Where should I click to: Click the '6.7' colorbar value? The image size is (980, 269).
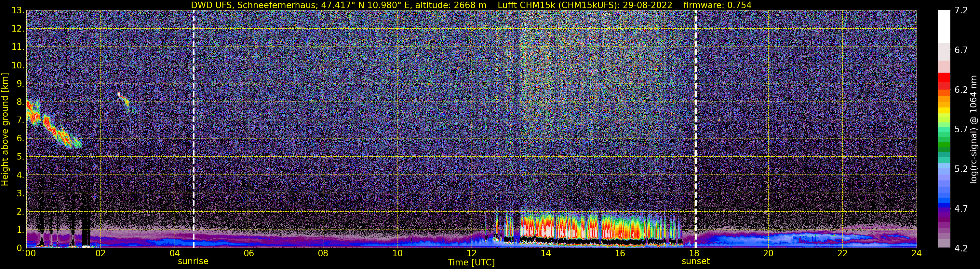(961, 50)
